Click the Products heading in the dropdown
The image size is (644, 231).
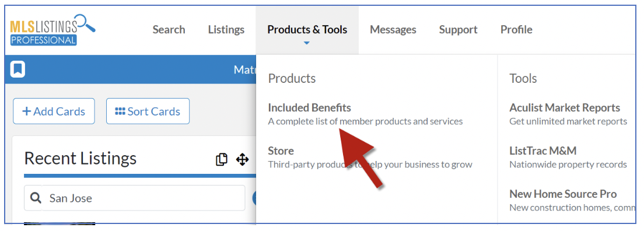click(292, 78)
